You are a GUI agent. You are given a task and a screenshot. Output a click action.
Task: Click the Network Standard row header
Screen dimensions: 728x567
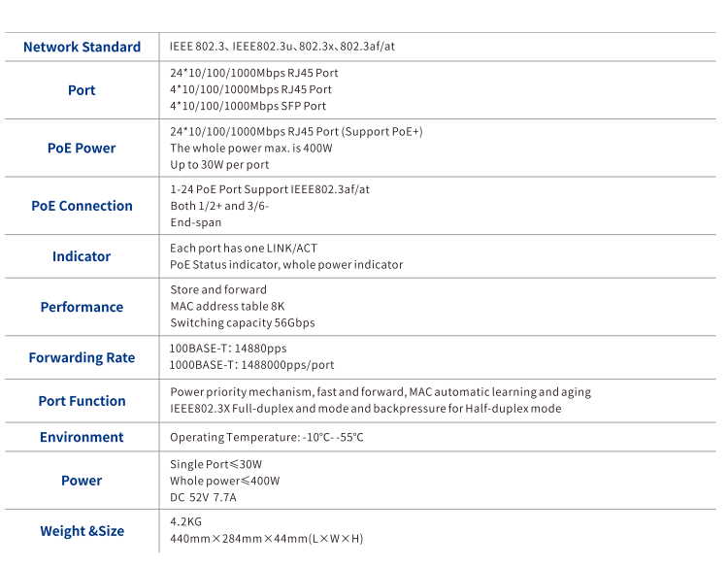[x=82, y=47]
